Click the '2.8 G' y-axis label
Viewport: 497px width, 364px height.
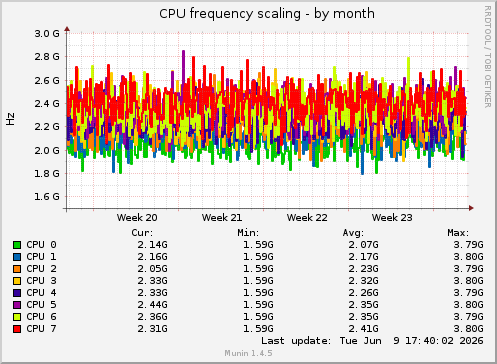tap(47, 57)
